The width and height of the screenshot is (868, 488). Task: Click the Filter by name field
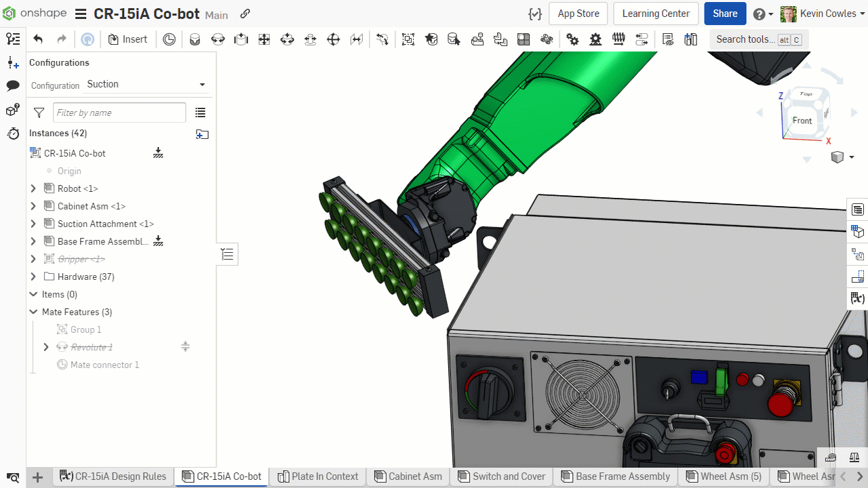tap(119, 113)
